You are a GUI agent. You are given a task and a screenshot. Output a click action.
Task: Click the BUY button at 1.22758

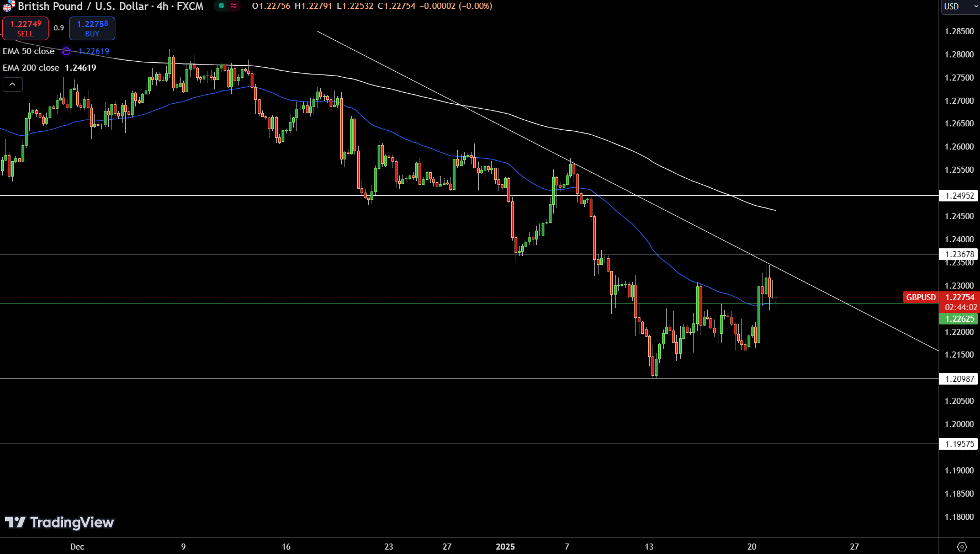pos(92,28)
